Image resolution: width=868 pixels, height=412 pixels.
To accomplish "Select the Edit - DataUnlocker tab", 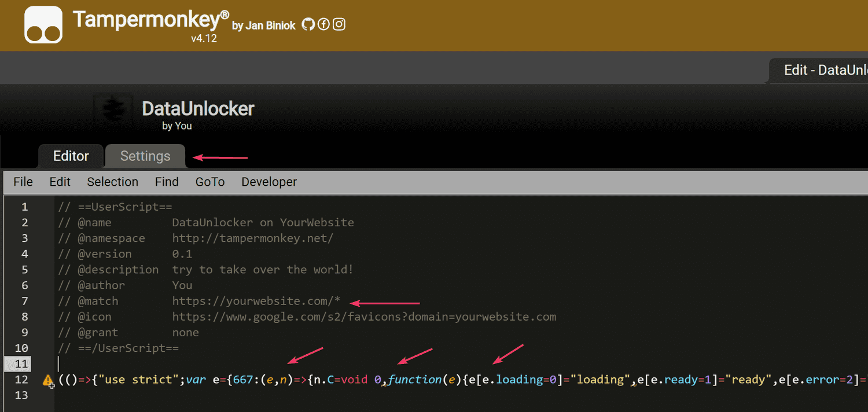I will tap(819, 71).
